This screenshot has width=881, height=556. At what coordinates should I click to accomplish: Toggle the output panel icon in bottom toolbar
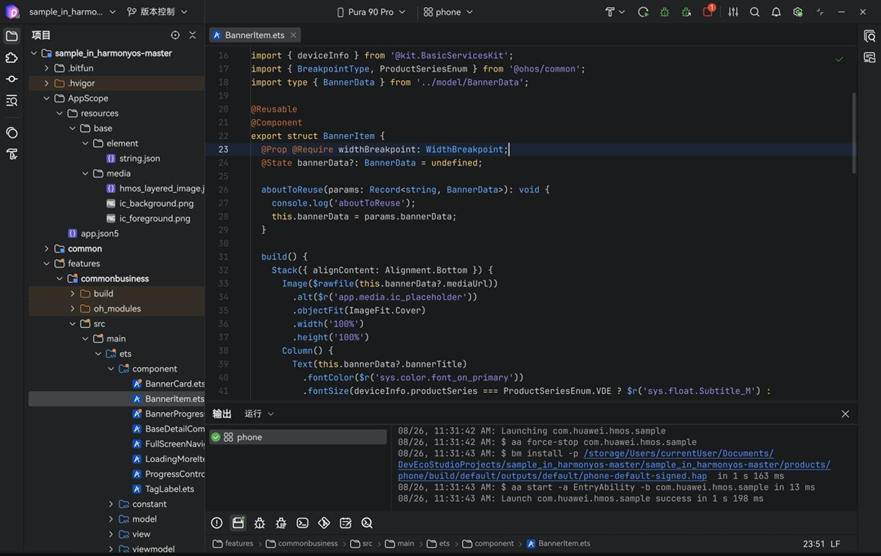(238, 523)
